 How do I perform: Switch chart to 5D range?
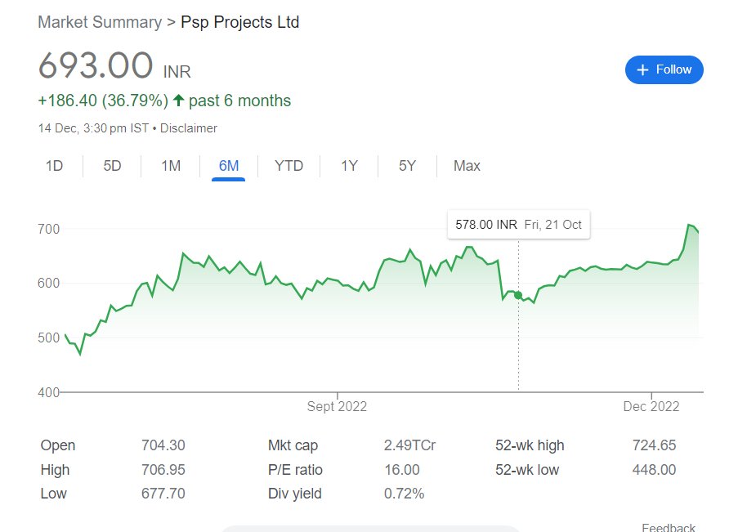(x=112, y=166)
